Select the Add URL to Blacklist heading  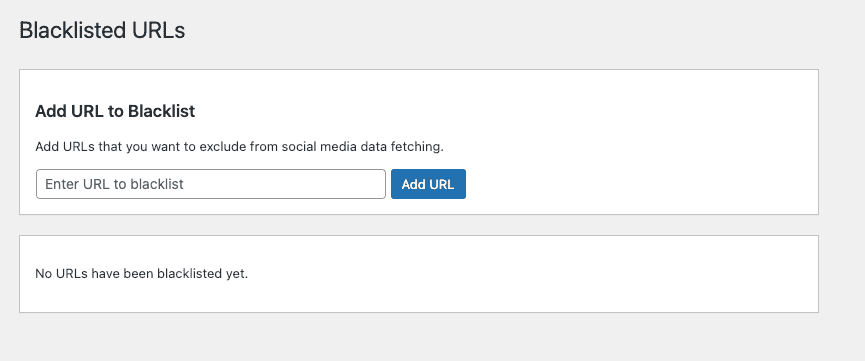click(x=115, y=111)
